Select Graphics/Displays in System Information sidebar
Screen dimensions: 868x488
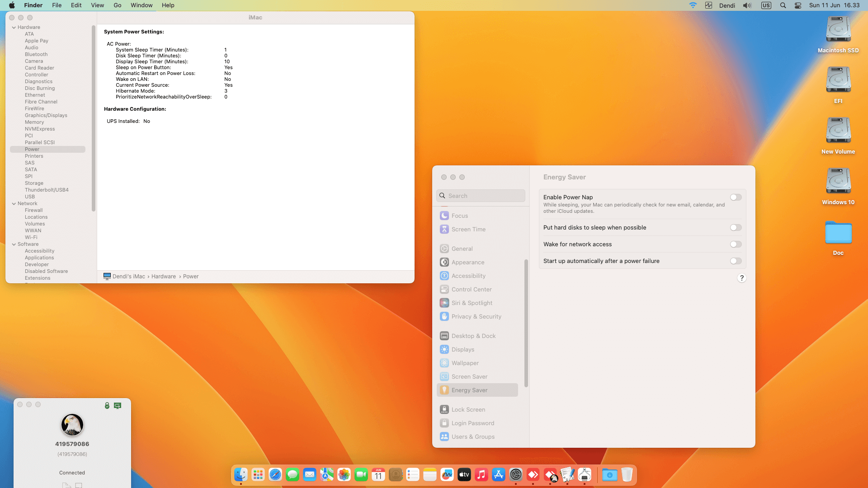pyautogui.click(x=46, y=115)
